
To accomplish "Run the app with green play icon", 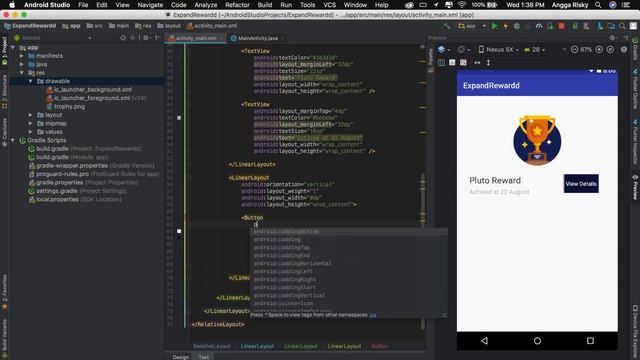I will coord(495,26).
